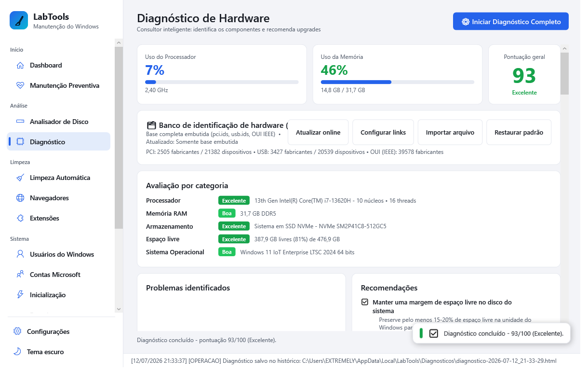Screen dimensions: 588x386
Task: Click the Analisador de Disco drive icon
Action: coord(20,122)
